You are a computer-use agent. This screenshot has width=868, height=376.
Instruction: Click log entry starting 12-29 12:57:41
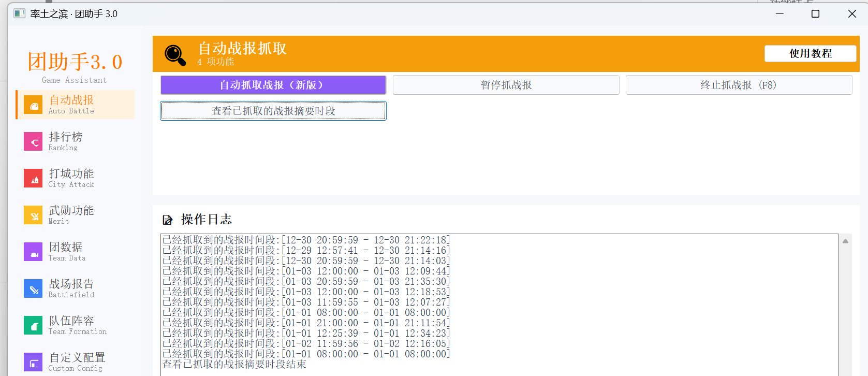pyautogui.click(x=306, y=250)
